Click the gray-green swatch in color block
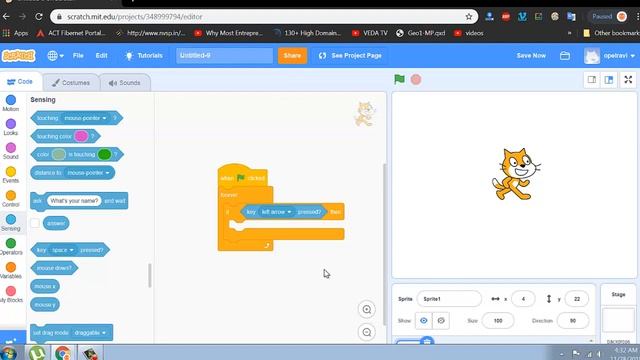 [x=58, y=154]
